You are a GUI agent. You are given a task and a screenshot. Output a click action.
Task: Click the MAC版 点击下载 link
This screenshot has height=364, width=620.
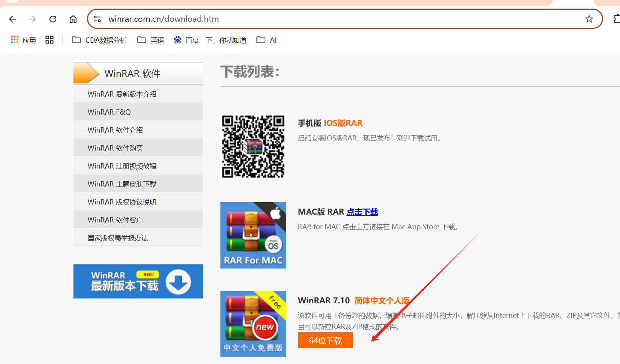pos(362,212)
